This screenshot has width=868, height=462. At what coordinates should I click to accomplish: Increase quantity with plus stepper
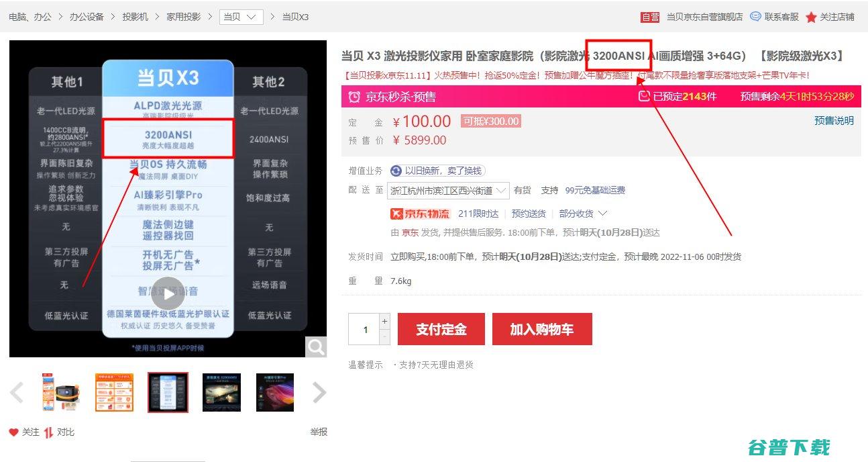click(384, 321)
